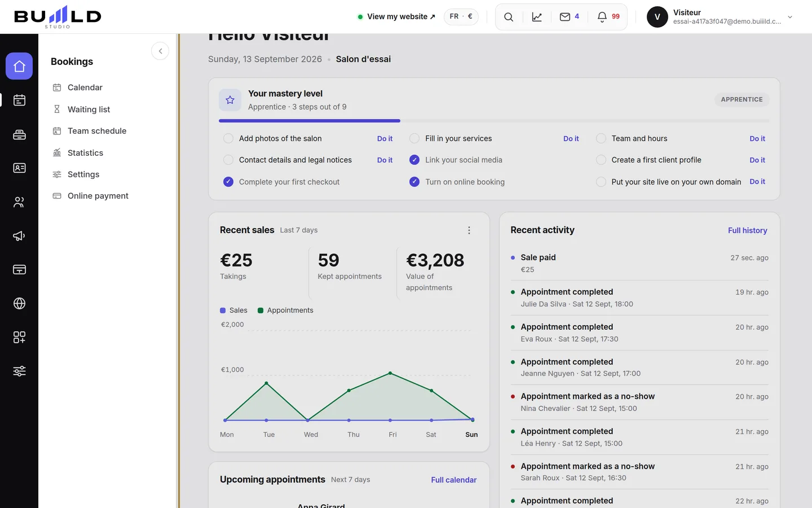Open the 'Full calendar' link
The width and height of the screenshot is (812, 508).
[x=454, y=480]
